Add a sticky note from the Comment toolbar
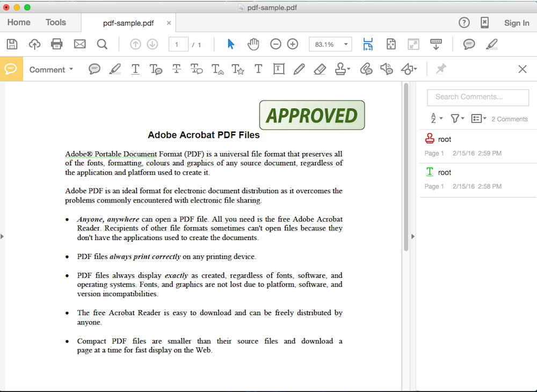The image size is (537, 392). (94, 69)
